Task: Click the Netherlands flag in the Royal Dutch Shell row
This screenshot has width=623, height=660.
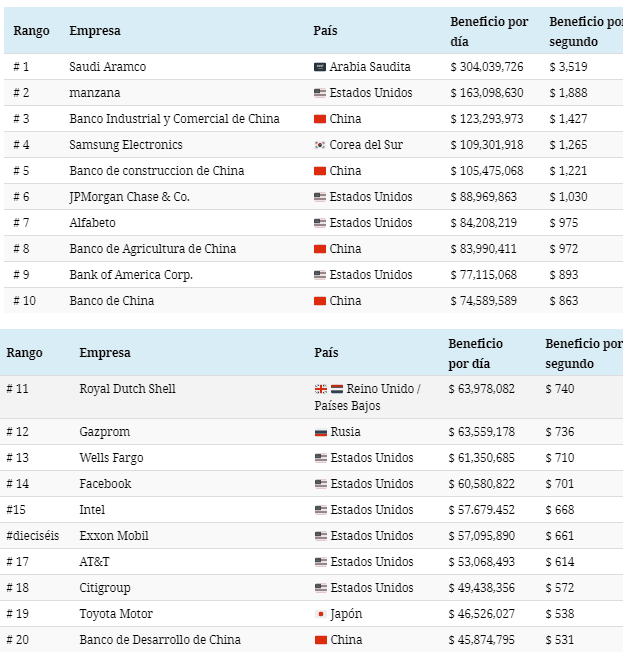Action: [337, 389]
